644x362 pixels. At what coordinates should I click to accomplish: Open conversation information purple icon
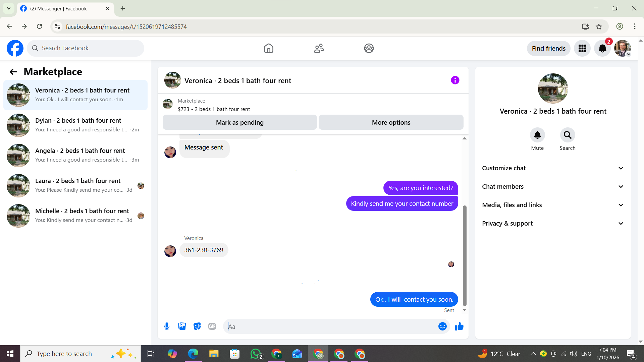(455, 80)
